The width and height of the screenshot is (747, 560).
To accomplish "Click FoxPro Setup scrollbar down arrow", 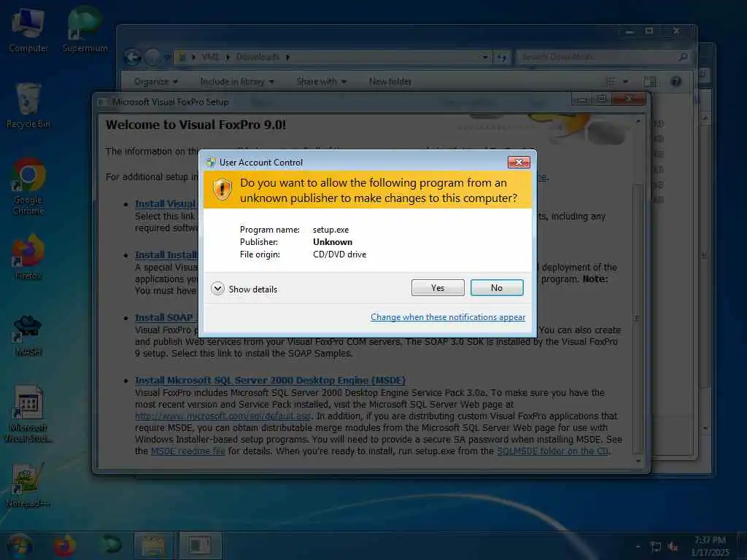I will [x=638, y=461].
